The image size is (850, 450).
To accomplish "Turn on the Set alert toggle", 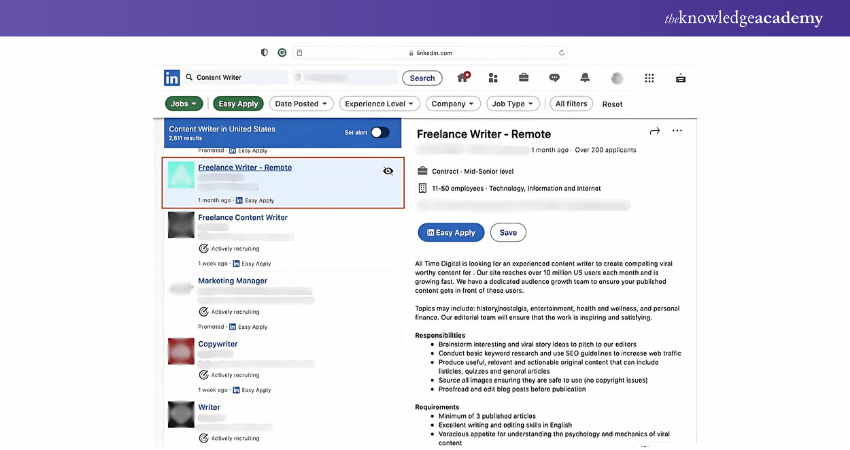I will coord(380,132).
